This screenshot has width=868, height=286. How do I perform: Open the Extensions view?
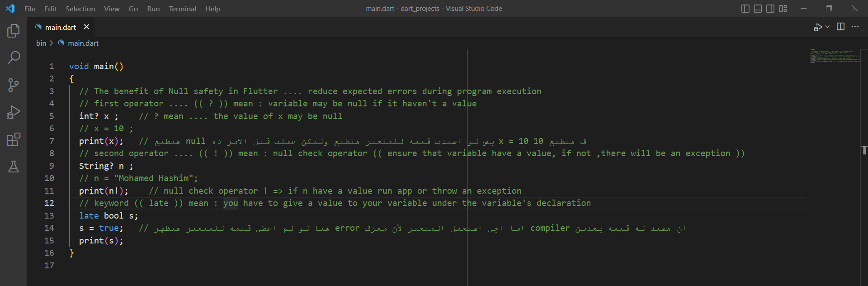point(14,139)
